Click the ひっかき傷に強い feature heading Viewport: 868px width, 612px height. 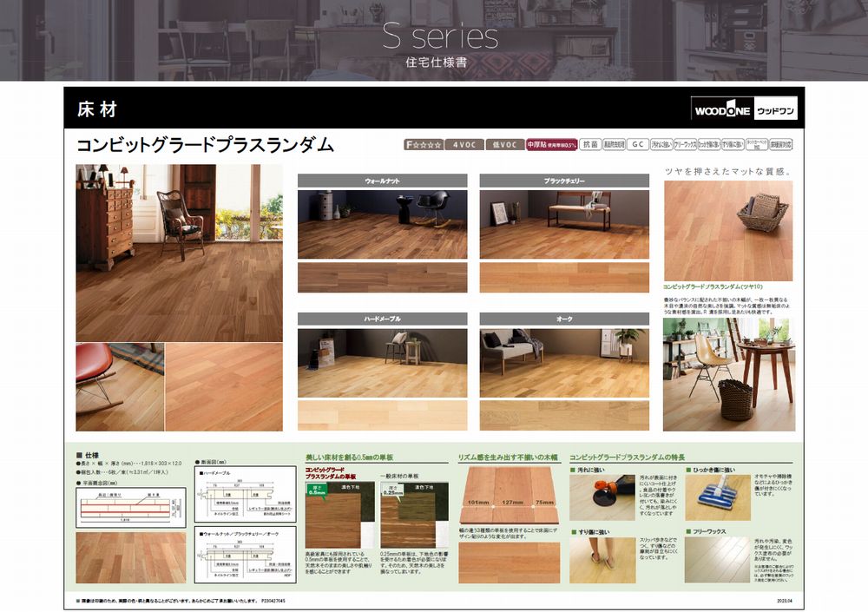pyautogui.click(x=711, y=470)
